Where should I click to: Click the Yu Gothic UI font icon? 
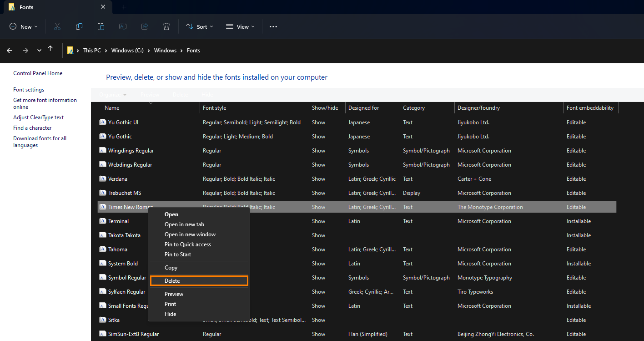[x=102, y=122]
